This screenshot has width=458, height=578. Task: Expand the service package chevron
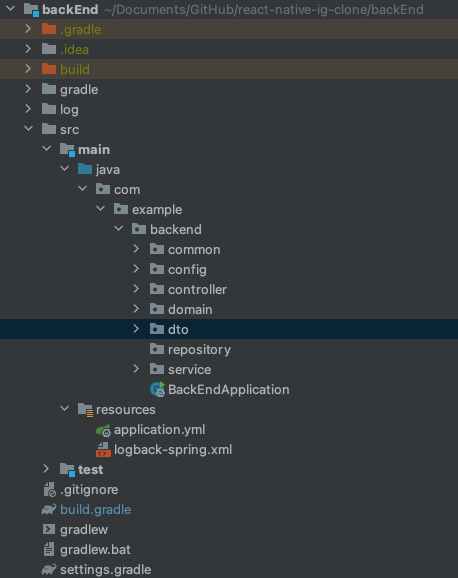(x=136, y=369)
